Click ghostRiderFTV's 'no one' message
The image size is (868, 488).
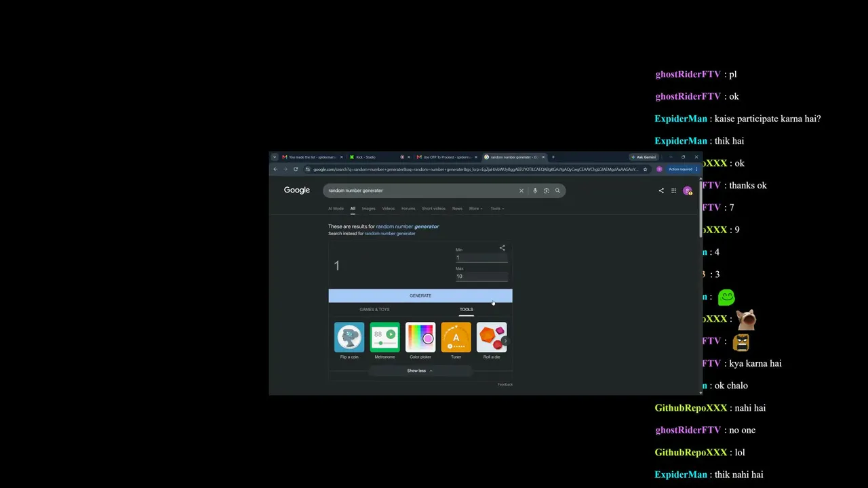(x=742, y=430)
